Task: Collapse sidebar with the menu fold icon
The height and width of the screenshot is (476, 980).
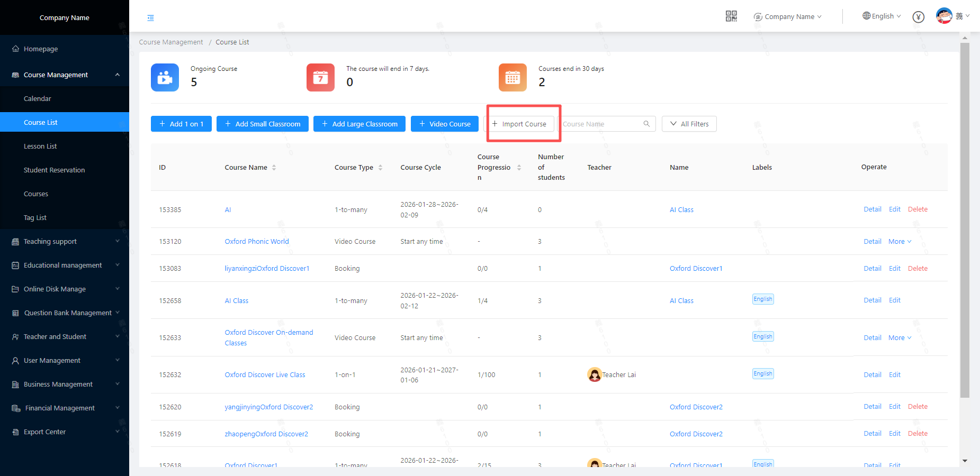Action: point(151,18)
